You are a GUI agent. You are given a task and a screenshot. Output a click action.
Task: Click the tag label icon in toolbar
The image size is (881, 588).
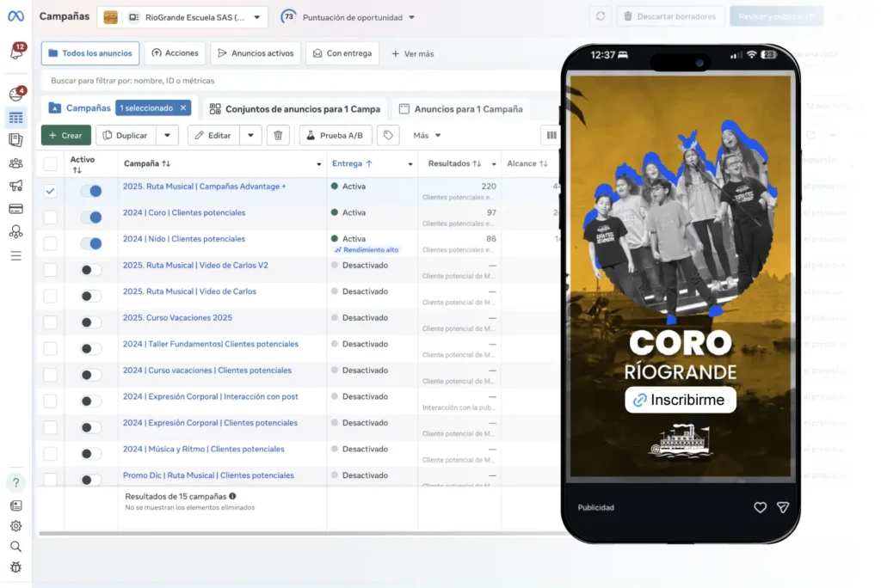pos(388,135)
